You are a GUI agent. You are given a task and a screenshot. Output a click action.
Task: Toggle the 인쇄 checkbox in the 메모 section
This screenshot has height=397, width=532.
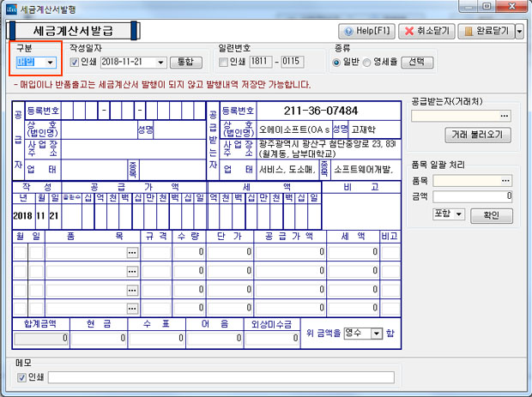(x=21, y=376)
